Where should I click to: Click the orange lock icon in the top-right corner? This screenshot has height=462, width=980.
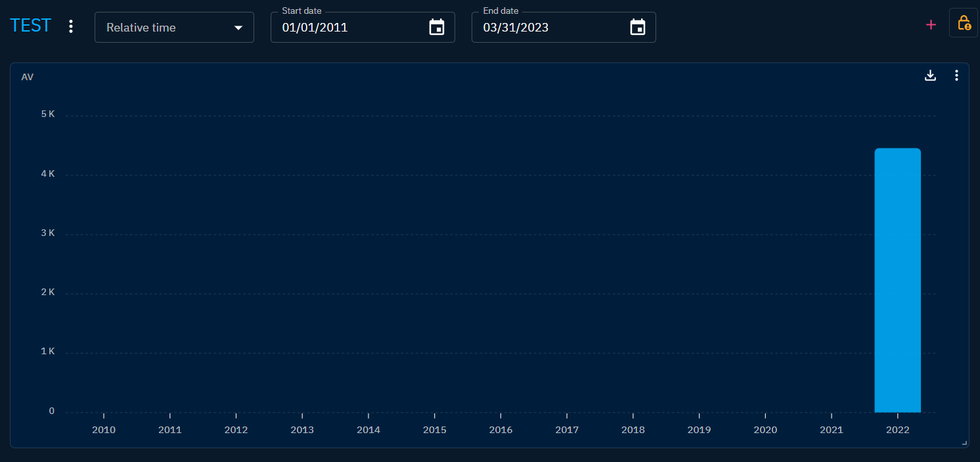(x=963, y=24)
